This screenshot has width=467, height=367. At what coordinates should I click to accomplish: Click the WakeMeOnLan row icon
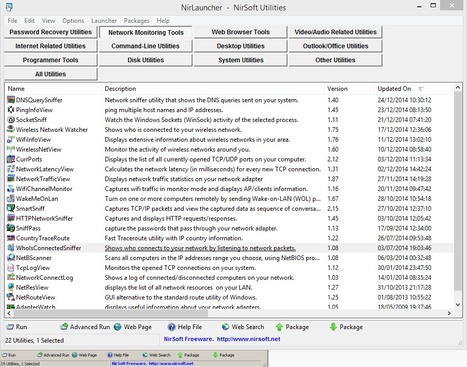point(11,199)
